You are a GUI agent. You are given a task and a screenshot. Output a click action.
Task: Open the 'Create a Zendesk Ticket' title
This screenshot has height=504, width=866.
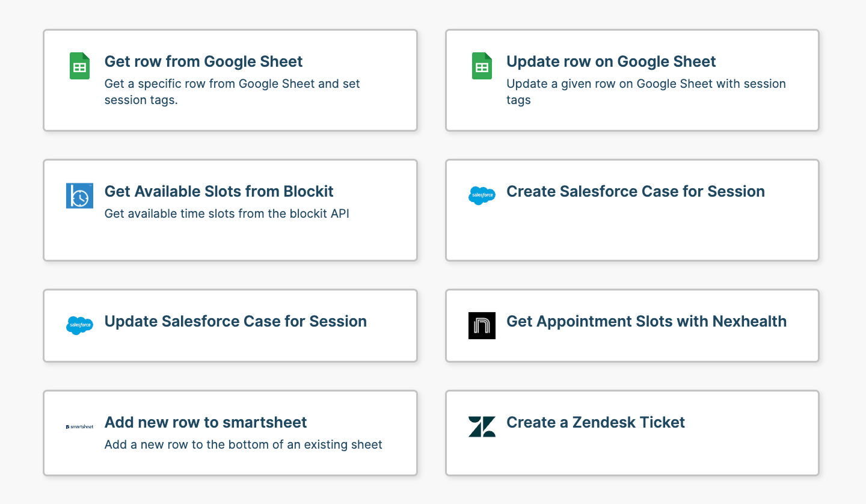(596, 422)
